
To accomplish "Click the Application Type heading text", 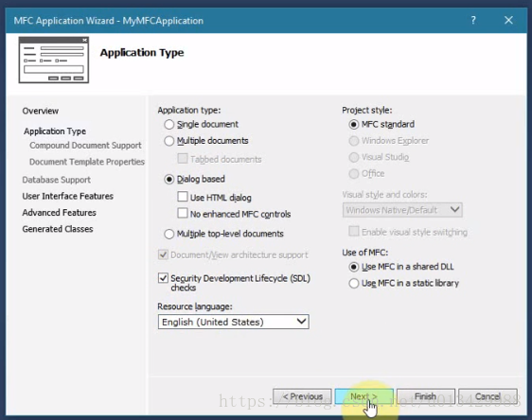I will (142, 53).
